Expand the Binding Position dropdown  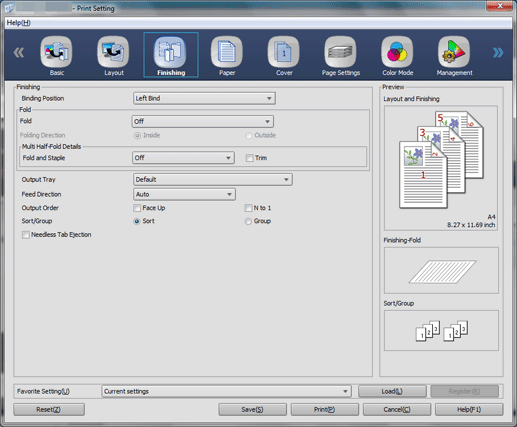[x=204, y=98]
